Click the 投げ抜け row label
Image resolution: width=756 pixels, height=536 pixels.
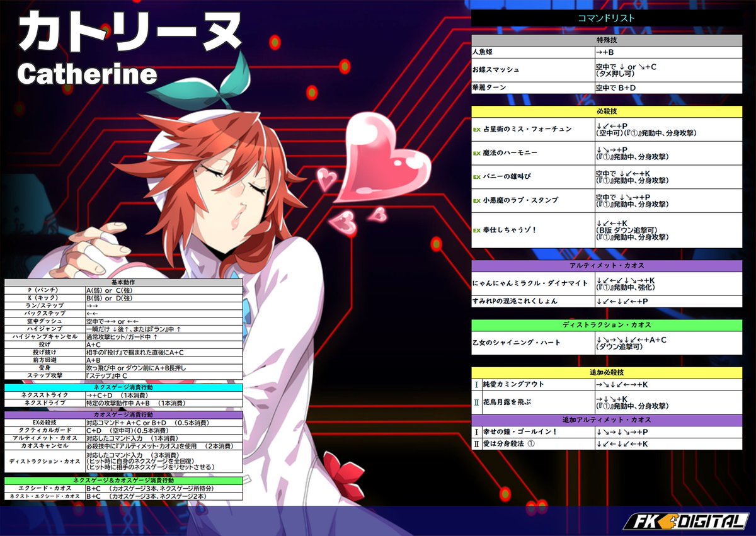coord(45,352)
